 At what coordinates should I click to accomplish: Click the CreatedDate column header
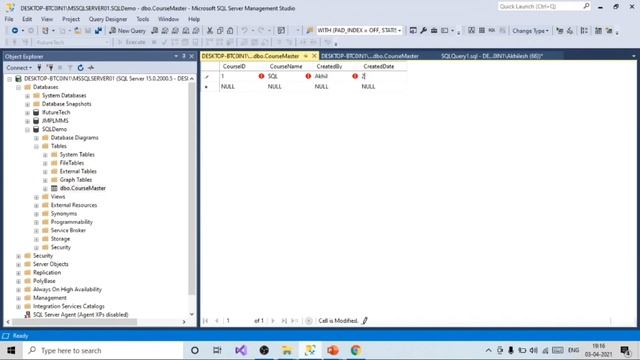[379, 66]
